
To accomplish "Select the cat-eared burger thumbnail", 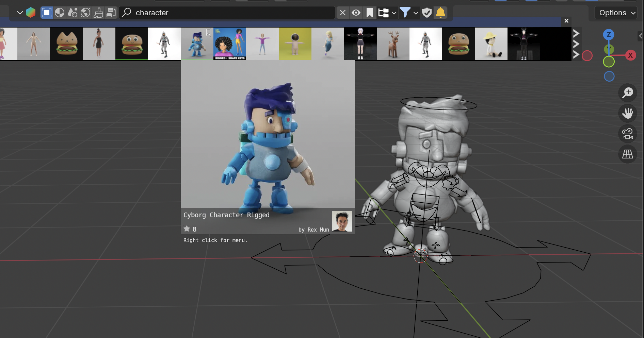I will [66, 44].
